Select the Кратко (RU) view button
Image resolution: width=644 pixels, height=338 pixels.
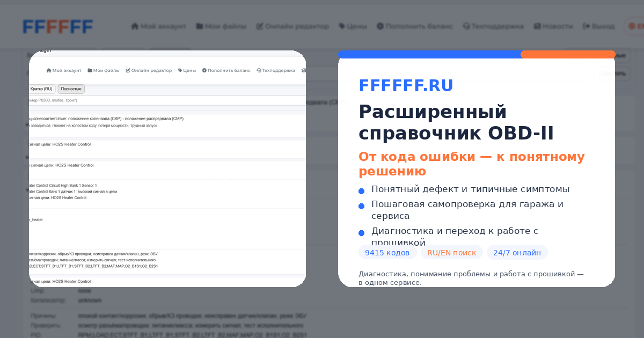[42, 89]
